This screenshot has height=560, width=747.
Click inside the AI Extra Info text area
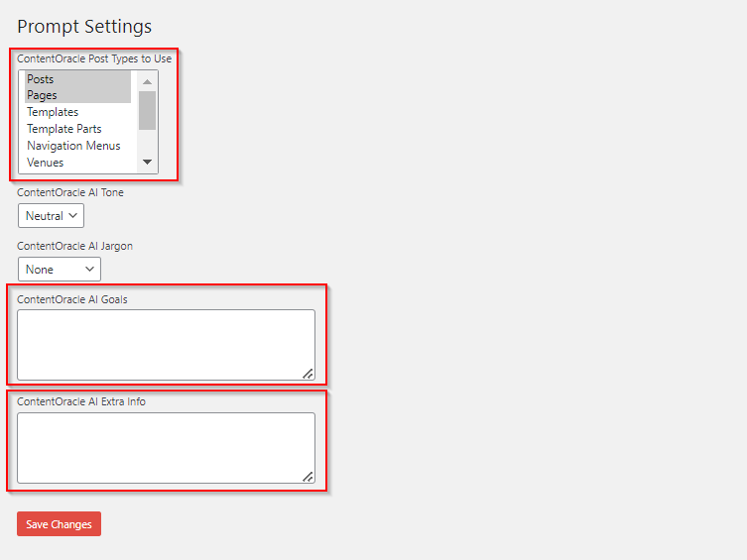[166, 447]
